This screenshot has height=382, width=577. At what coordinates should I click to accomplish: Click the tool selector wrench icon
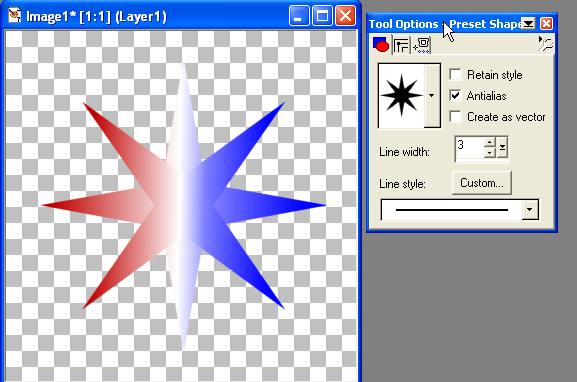click(x=546, y=44)
